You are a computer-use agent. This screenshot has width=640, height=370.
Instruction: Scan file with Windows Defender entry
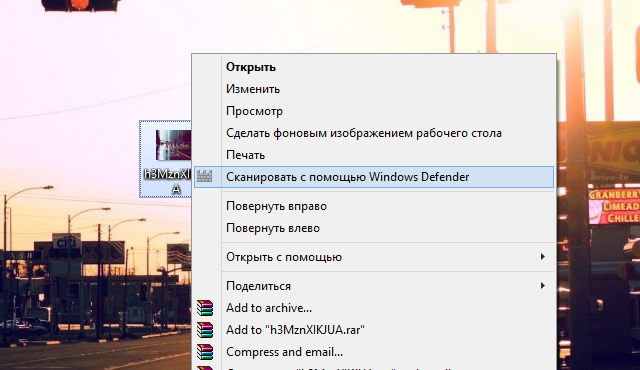374,177
